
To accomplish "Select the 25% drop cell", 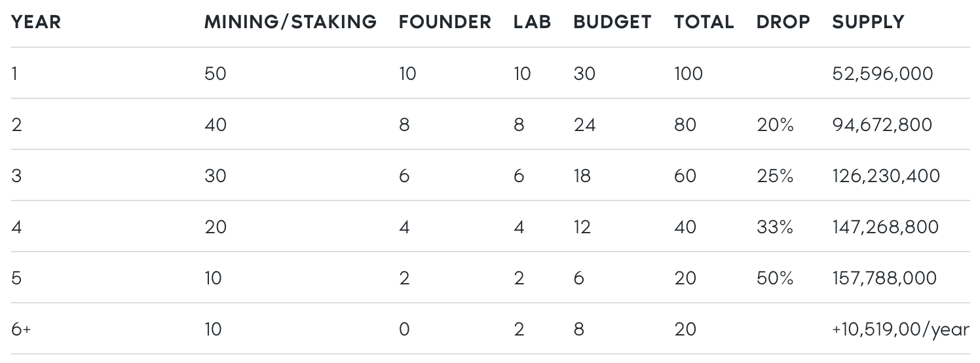I will pyautogui.click(x=775, y=176).
